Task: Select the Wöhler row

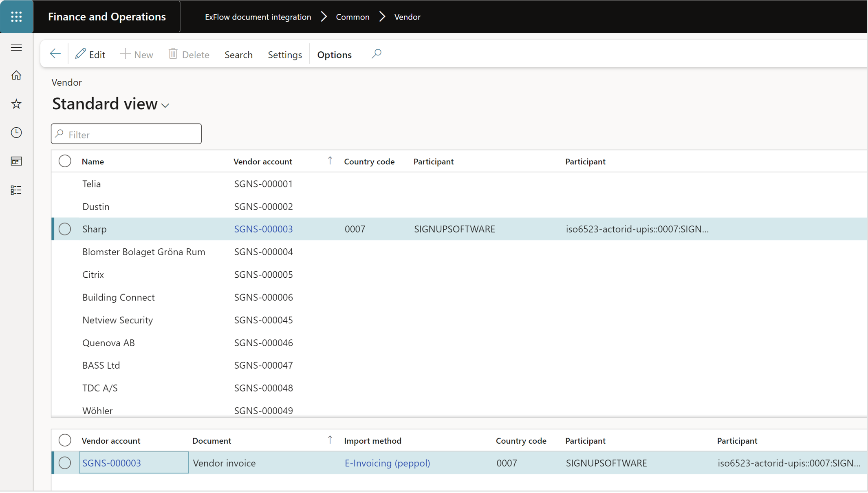Action: click(x=459, y=409)
